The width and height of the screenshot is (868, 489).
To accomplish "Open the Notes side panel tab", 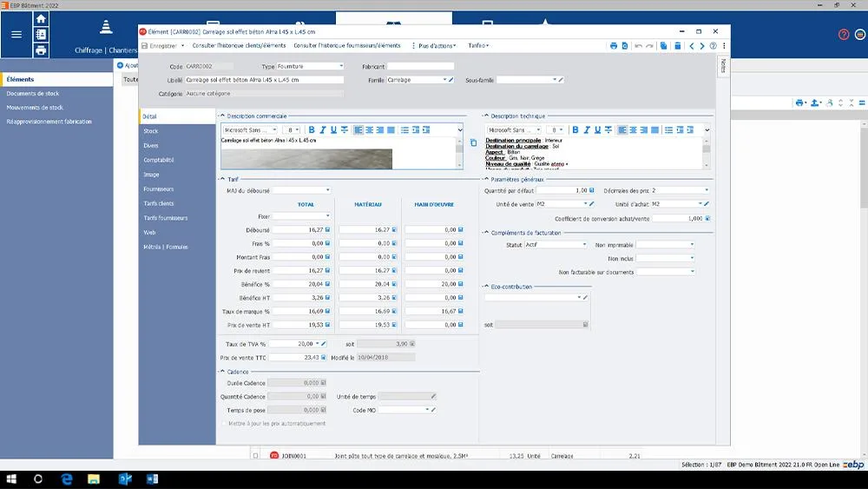I will click(x=723, y=67).
